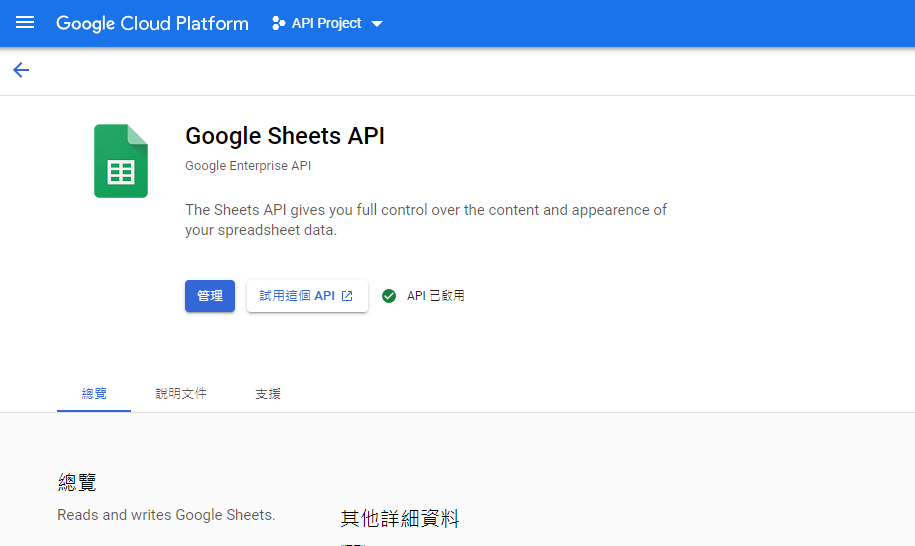Click the Google Cloud Platform logo
915x546 pixels.
152,23
